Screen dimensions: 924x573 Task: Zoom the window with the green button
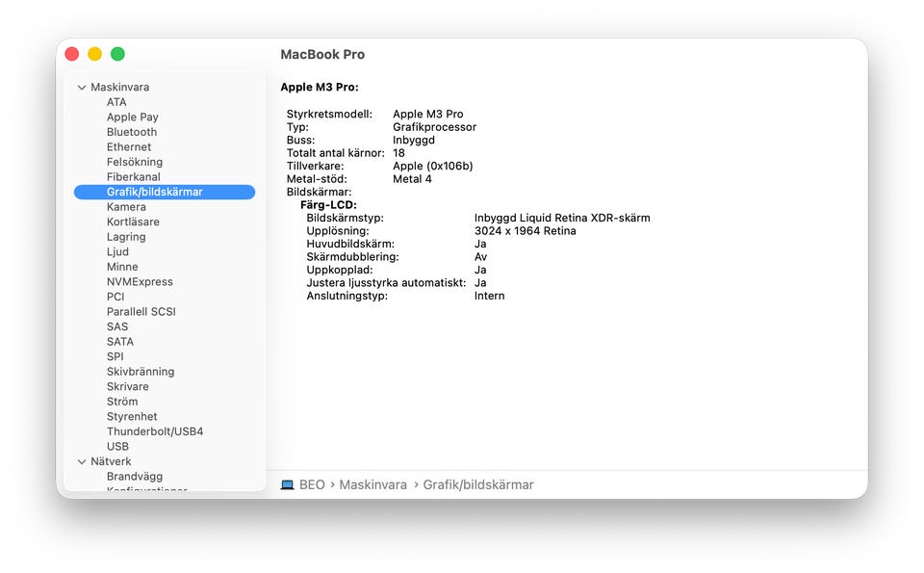(x=117, y=54)
